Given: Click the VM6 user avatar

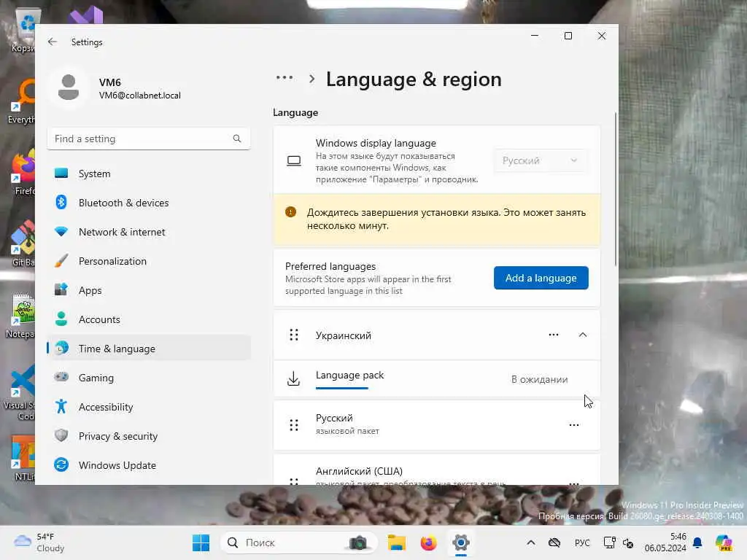Looking at the screenshot, I should [68, 87].
